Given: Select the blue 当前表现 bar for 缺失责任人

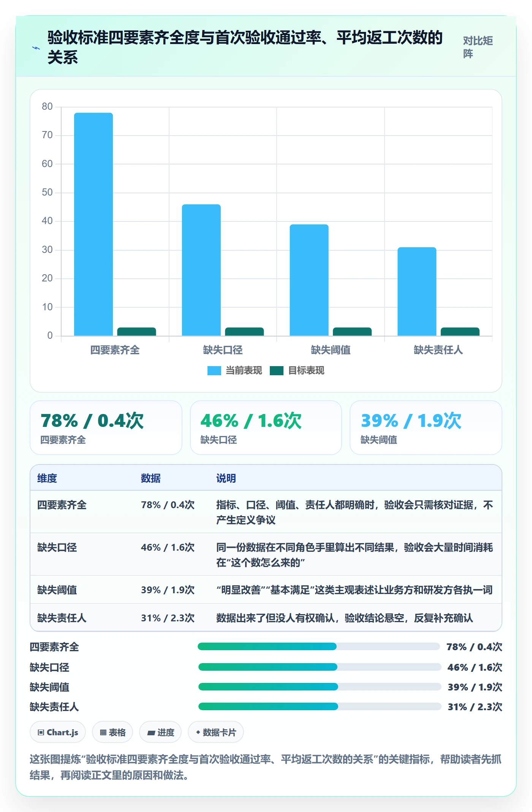Looking at the screenshot, I should (x=417, y=291).
